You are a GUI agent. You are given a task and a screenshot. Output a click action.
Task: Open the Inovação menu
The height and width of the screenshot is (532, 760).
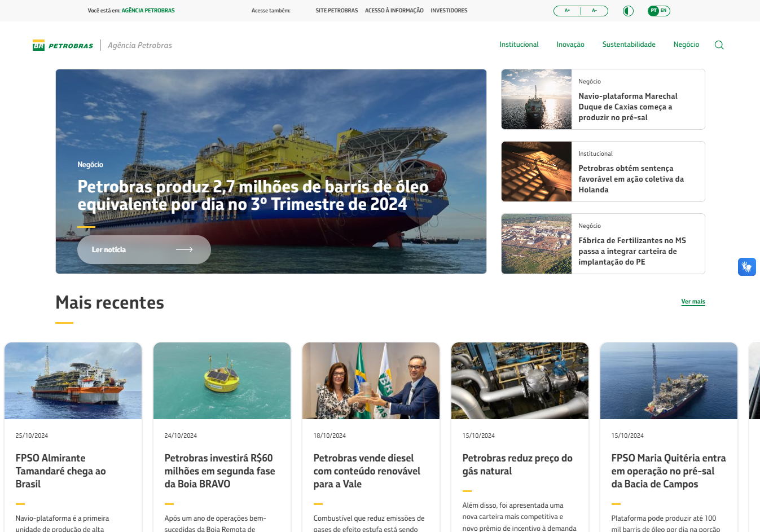tap(570, 45)
